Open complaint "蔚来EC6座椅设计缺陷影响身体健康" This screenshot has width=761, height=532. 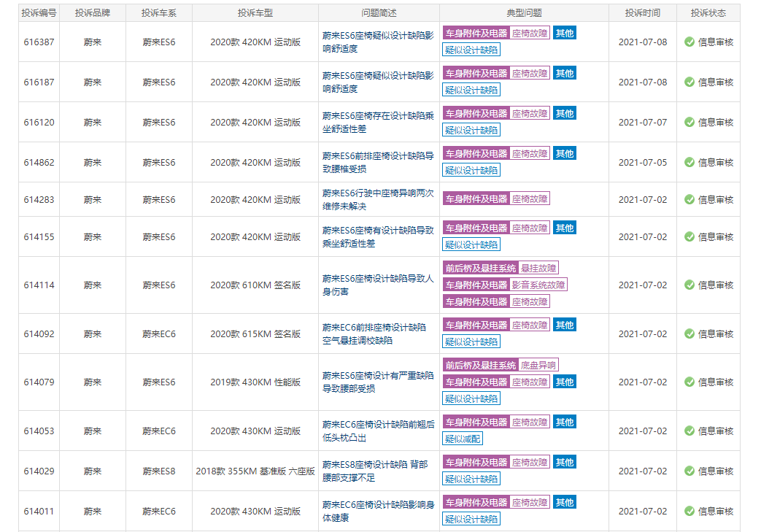pyautogui.click(x=379, y=511)
